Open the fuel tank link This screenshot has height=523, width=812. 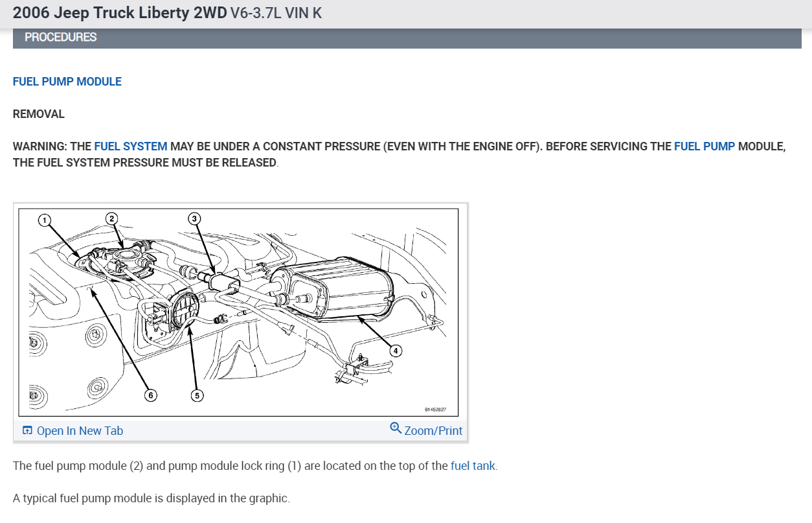point(473,465)
